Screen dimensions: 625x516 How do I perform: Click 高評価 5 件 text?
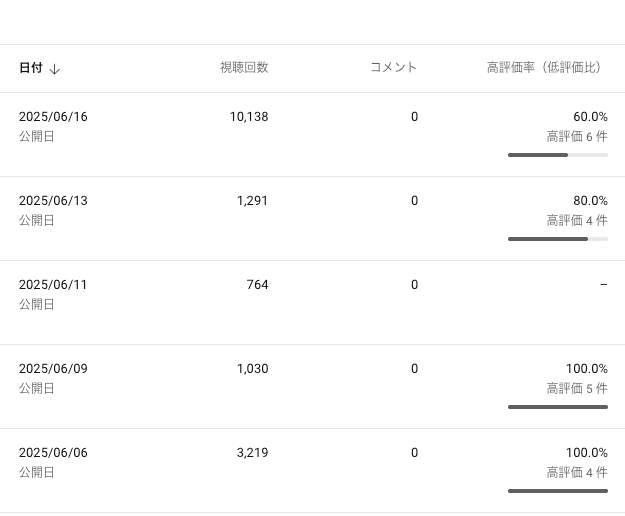(576, 389)
